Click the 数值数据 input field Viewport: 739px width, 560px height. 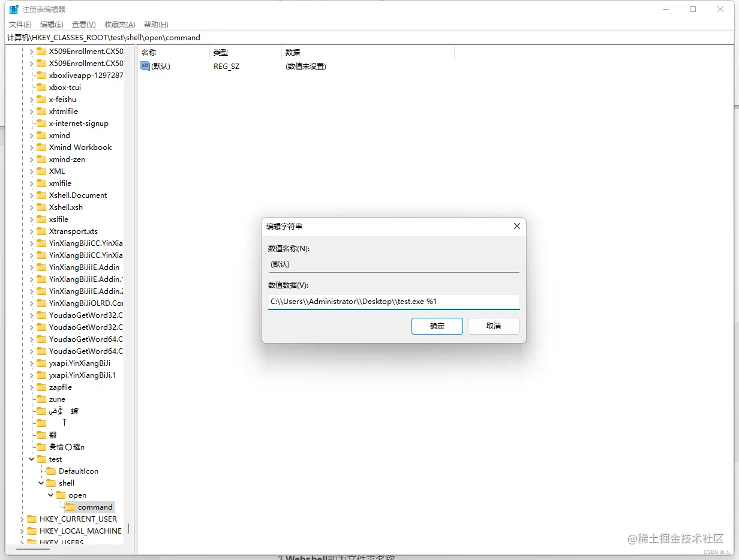coord(393,302)
